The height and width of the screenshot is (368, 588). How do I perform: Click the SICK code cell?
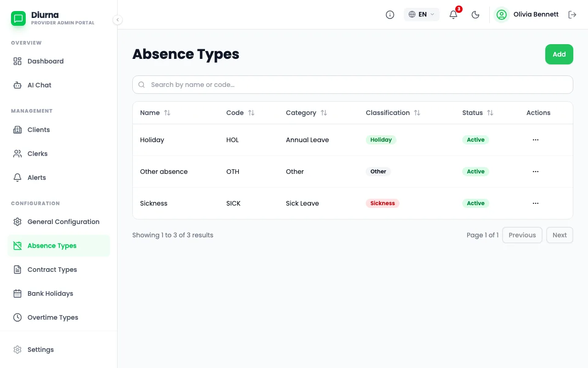pos(233,203)
